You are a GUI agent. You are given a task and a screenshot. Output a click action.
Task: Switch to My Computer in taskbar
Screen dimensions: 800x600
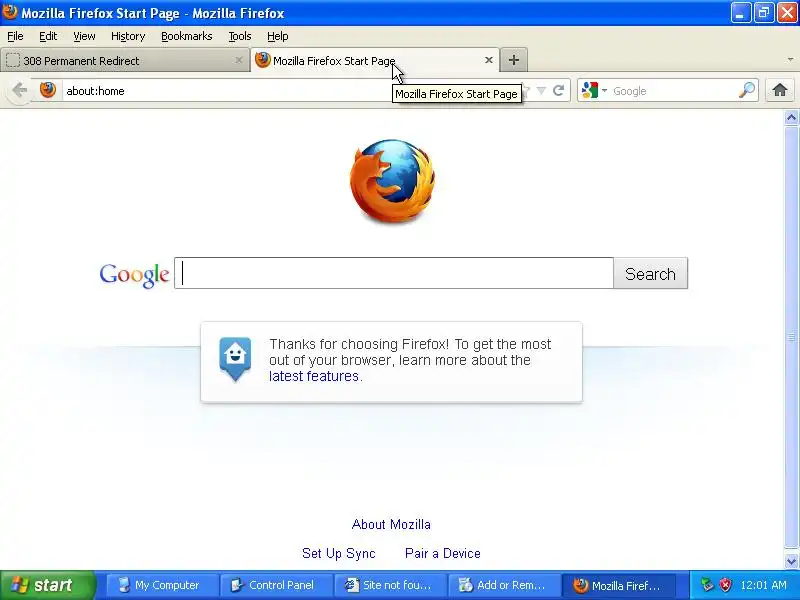(x=162, y=585)
